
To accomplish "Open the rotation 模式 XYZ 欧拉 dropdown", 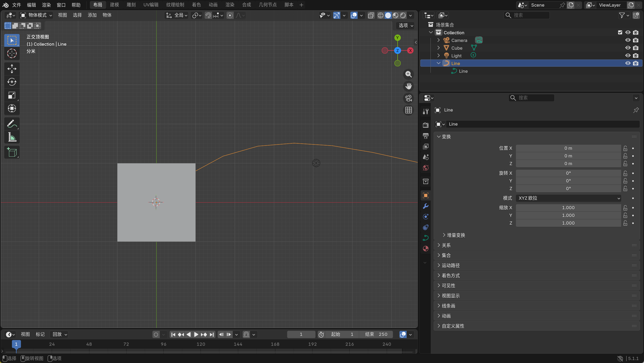I will pyautogui.click(x=568, y=198).
